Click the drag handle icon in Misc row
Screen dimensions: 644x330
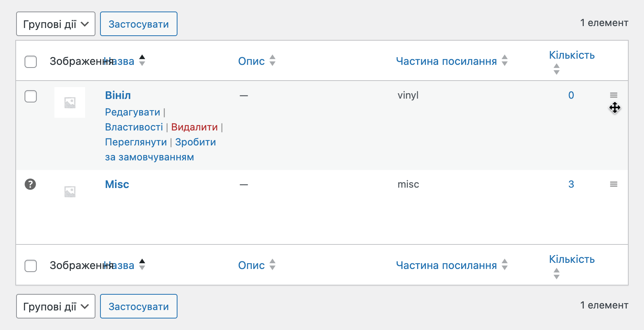point(614,184)
